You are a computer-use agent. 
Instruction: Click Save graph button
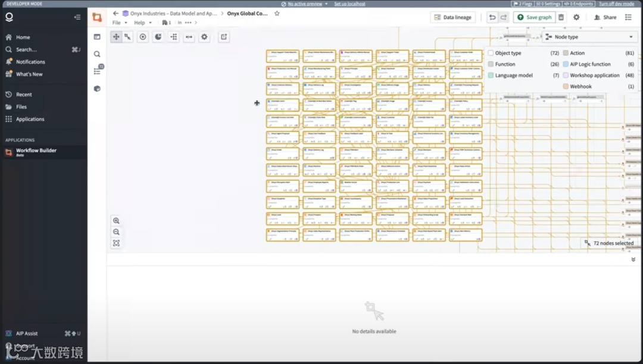click(534, 17)
